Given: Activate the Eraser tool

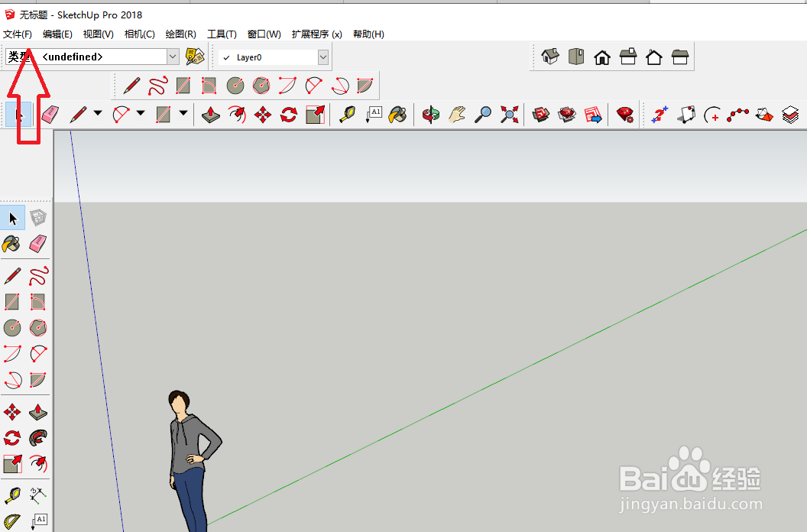Looking at the screenshot, I should 36,244.
